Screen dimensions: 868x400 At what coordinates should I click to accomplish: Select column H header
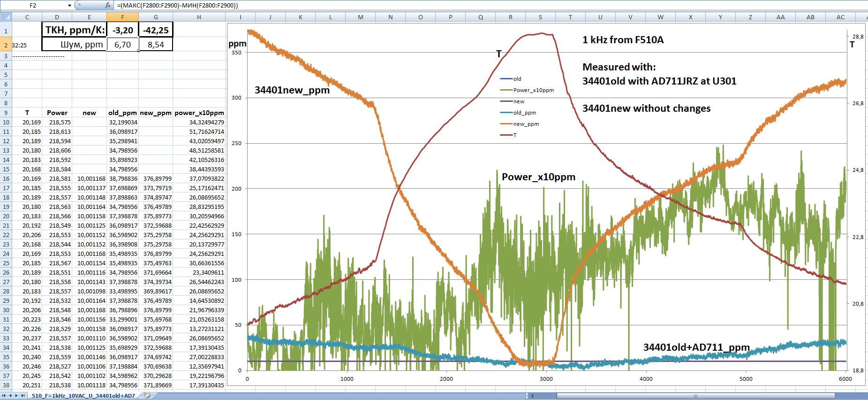pyautogui.click(x=199, y=17)
